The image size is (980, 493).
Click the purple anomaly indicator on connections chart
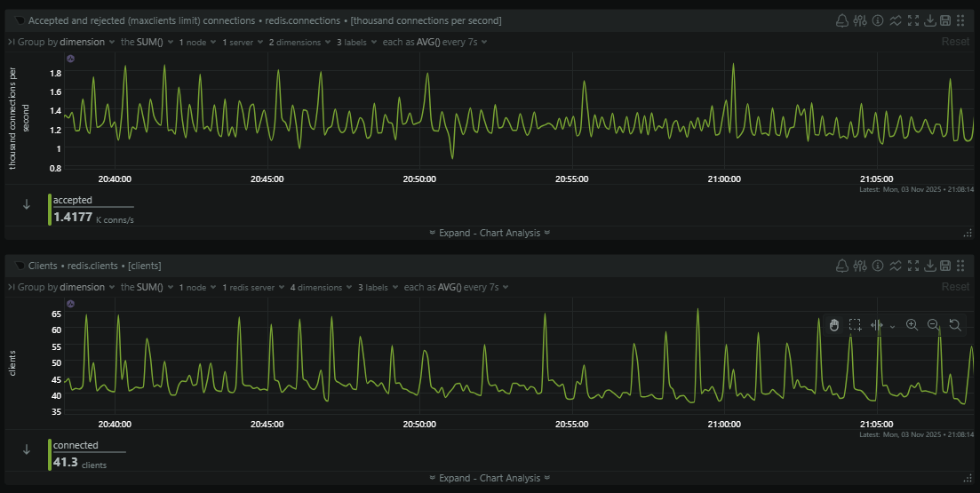[x=70, y=59]
